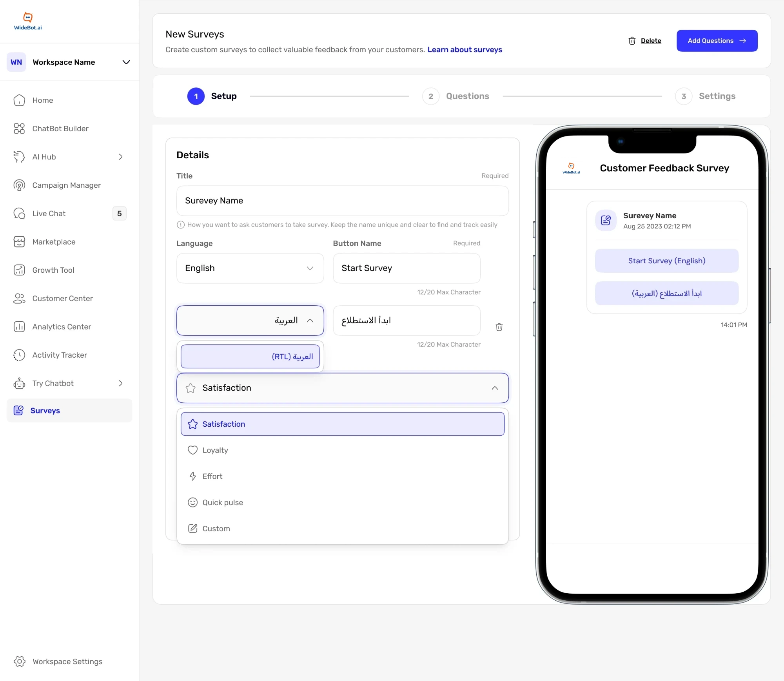Click Analytics Center bar chart icon
The height and width of the screenshot is (681, 784).
coord(19,327)
